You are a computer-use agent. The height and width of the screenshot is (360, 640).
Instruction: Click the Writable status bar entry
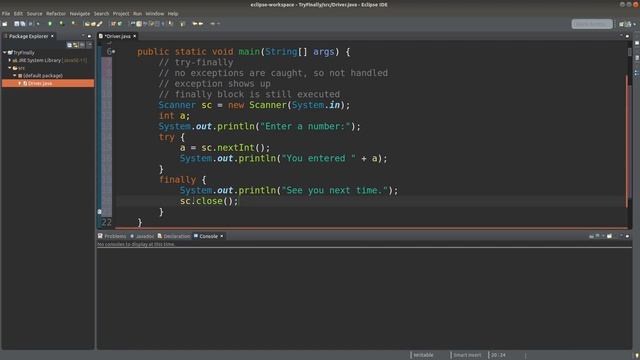(x=423, y=355)
